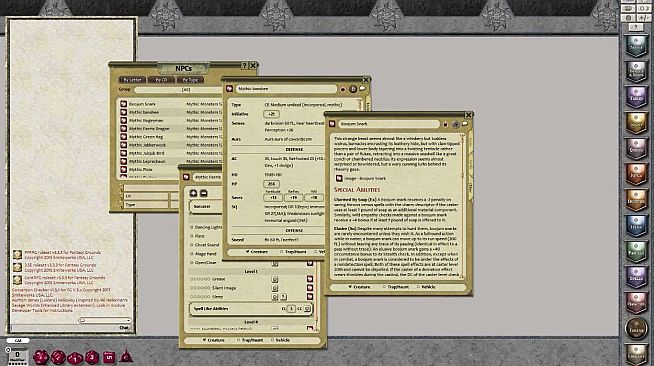Screen dimensions: 654x366
Task: Open the Spells sidebar button
Action: point(636,277)
